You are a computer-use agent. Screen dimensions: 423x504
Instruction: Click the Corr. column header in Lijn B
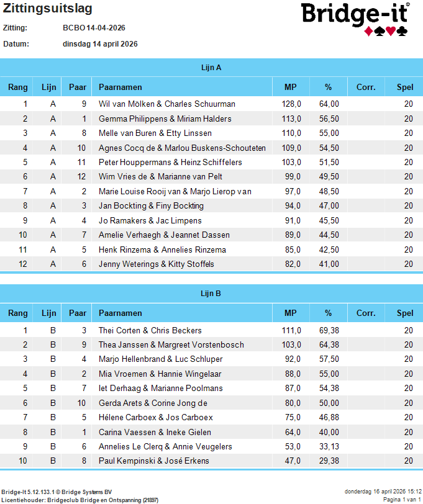(366, 313)
